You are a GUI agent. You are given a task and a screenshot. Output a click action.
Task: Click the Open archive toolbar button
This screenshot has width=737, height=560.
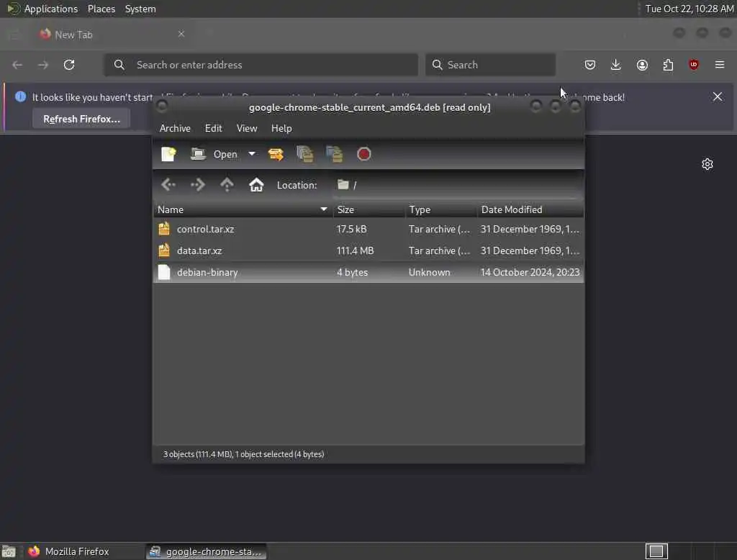(214, 154)
